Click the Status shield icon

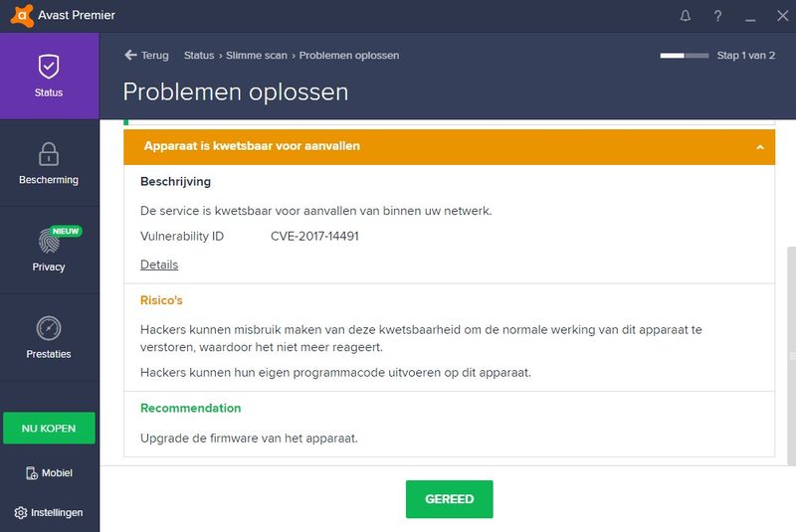(49, 67)
